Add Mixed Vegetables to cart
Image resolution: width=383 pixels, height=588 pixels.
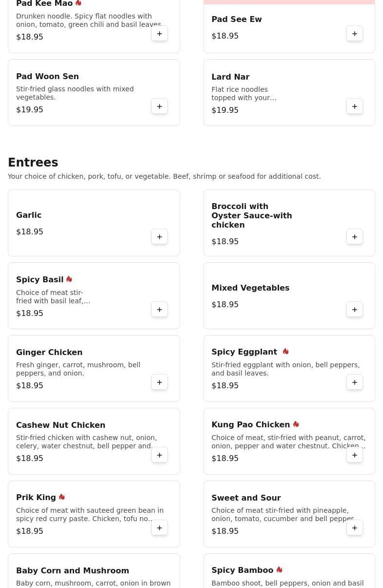point(355,310)
